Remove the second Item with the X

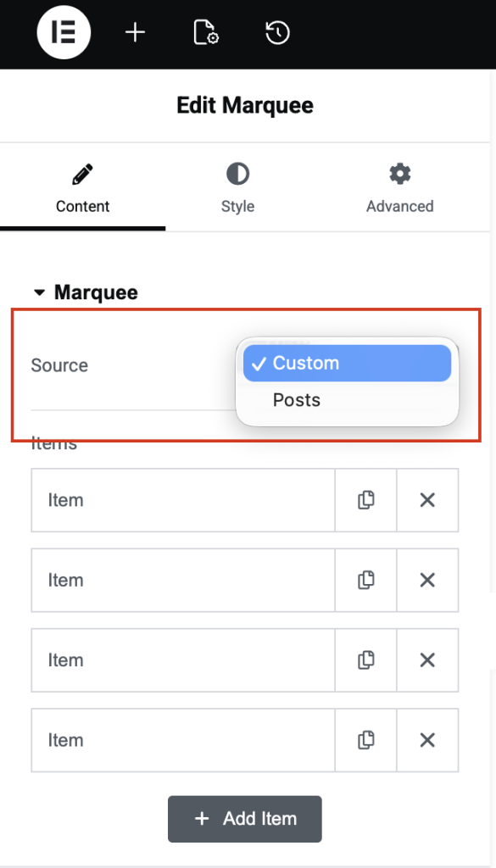click(x=427, y=580)
